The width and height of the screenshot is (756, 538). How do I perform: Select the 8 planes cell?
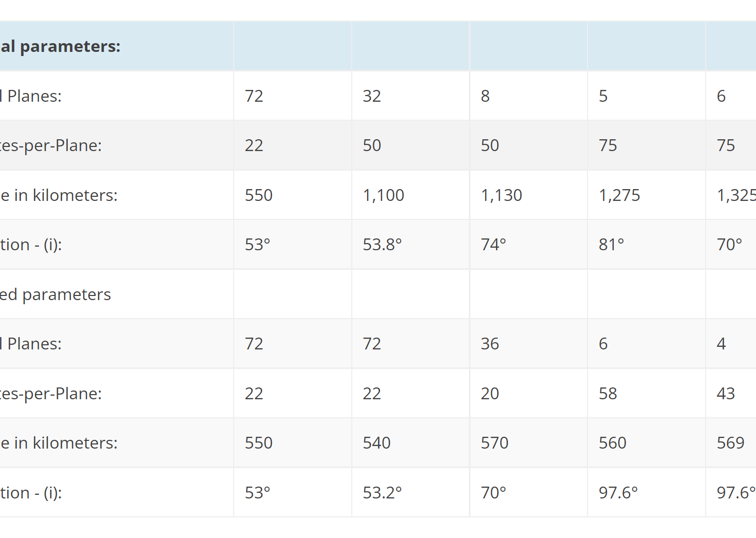(x=528, y=96)
